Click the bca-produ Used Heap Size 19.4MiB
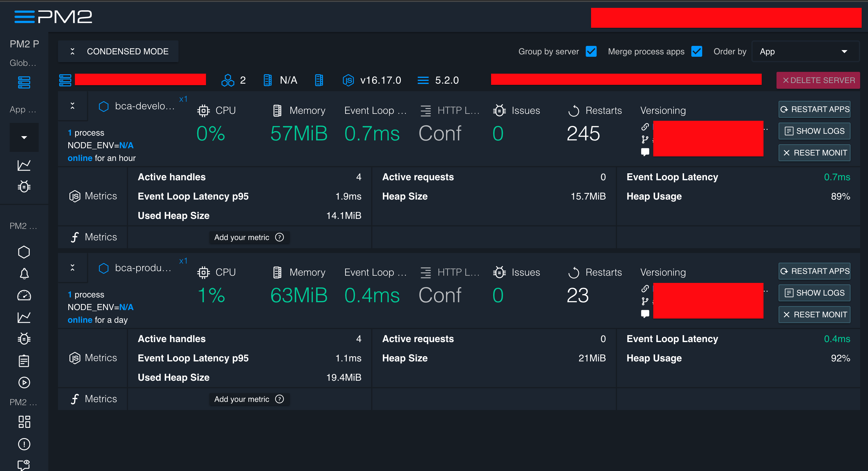Viewport: 868px width, 471px height. coord(344,377)
